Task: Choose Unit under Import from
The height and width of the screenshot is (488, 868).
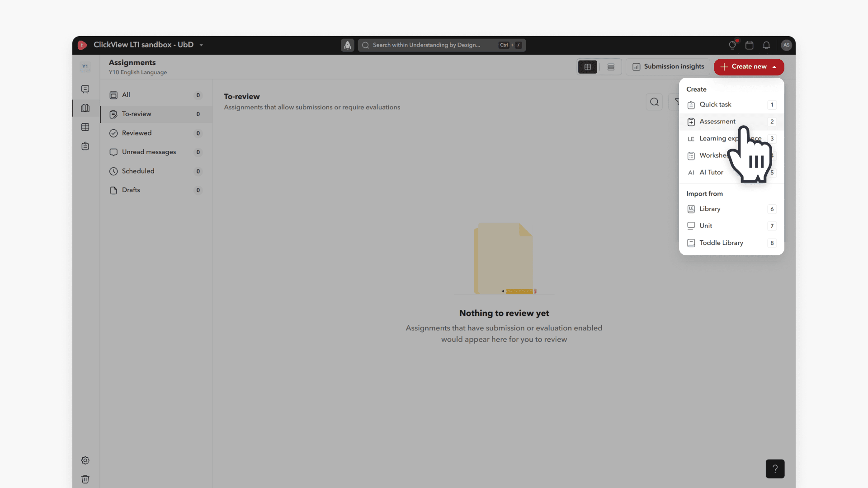Action: point(731,226)
